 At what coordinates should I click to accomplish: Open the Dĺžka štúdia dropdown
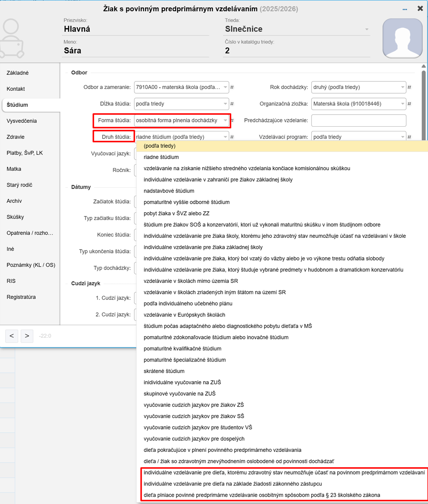[181, 104]
